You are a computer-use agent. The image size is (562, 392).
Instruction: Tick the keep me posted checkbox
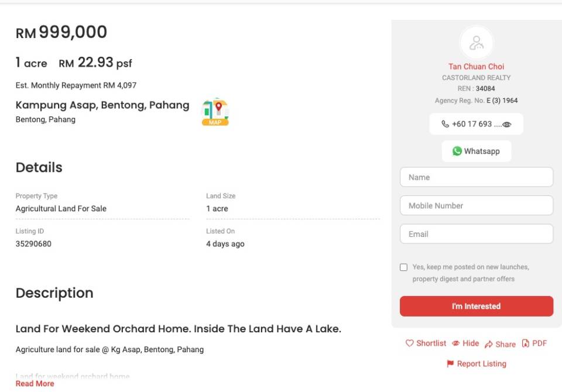pyautogui.click(x=403, y=267)
